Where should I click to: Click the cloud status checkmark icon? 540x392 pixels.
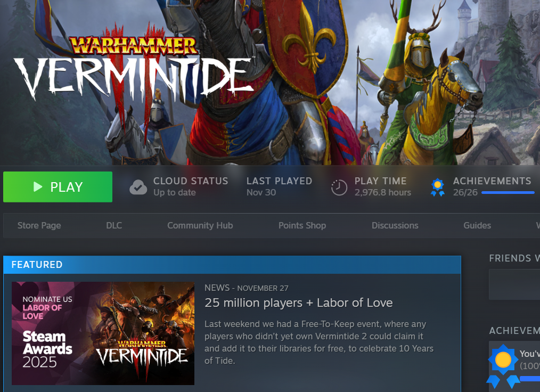[138, 187]
